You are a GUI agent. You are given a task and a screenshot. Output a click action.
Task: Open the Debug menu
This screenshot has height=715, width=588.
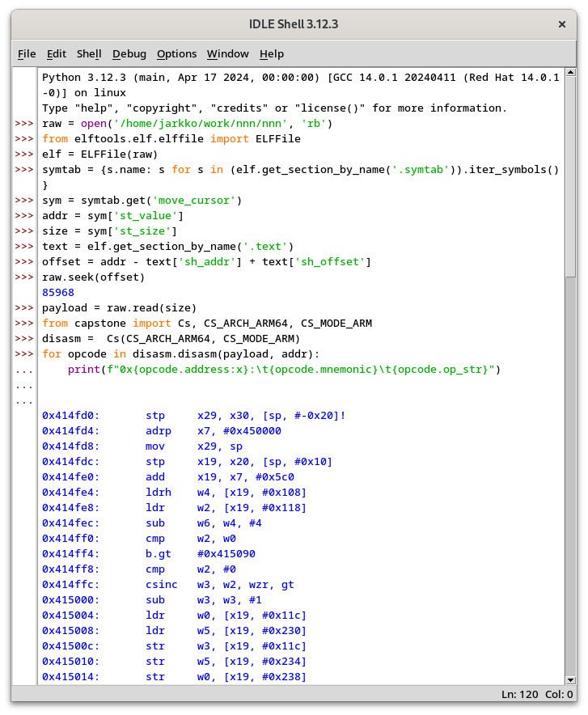(x=129, y=54)
